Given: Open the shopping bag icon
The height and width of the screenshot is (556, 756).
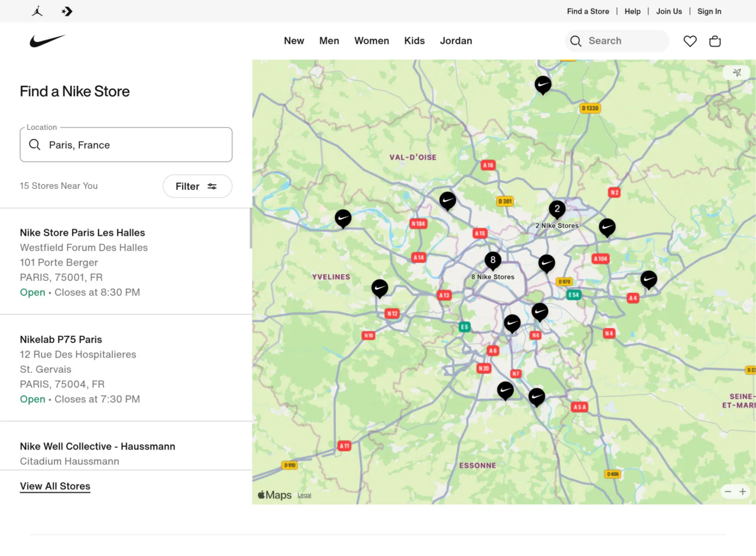Looking at the screenshot, I should [x=715, y=41].
